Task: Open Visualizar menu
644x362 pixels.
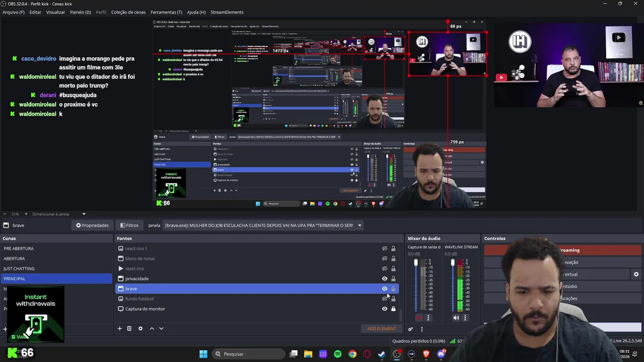Action: pos(55,12)
